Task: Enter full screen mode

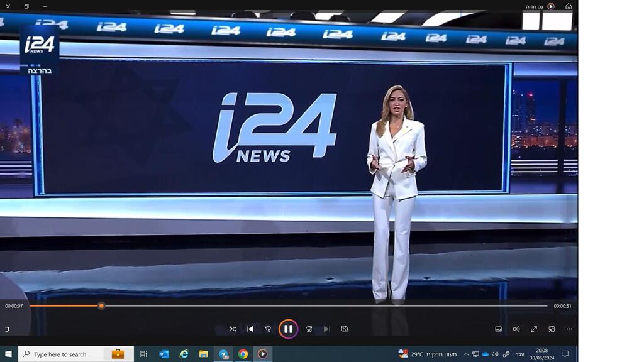Action: click(534, 329)
